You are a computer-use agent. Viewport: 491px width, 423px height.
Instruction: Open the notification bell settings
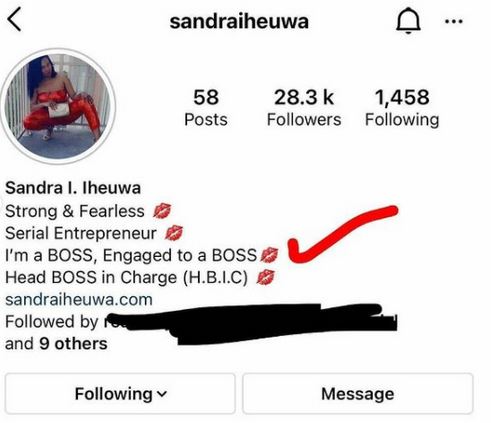point(408,21)
